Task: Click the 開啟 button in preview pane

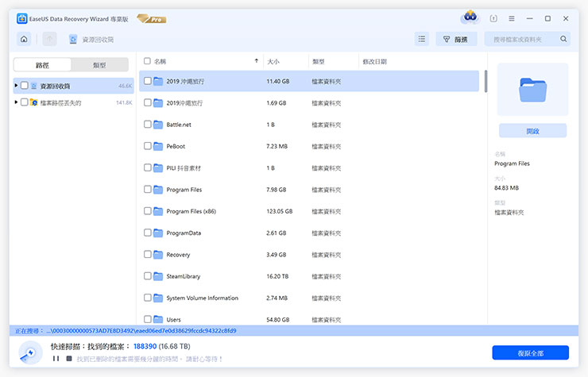Action: (x=532, y=131)
